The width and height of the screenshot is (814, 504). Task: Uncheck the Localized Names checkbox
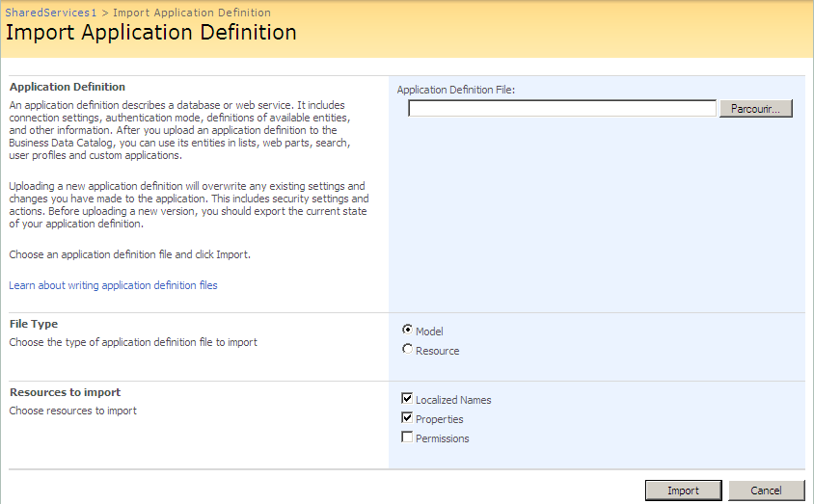[x=407, y=399]
